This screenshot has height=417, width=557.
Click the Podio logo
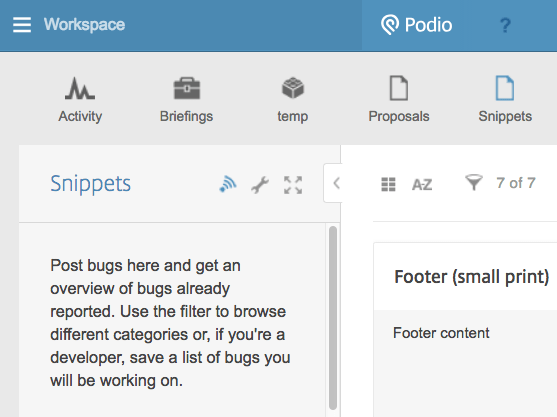416,25
